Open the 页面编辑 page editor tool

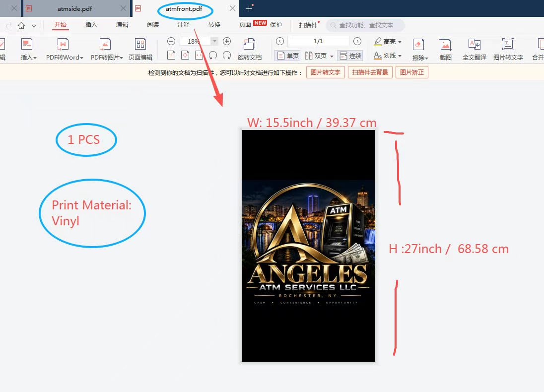140,49
